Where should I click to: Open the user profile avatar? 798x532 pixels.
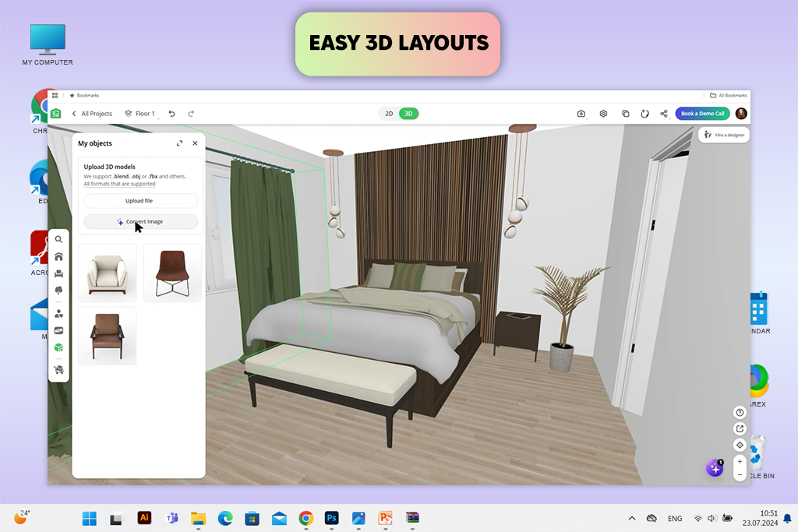741,114
